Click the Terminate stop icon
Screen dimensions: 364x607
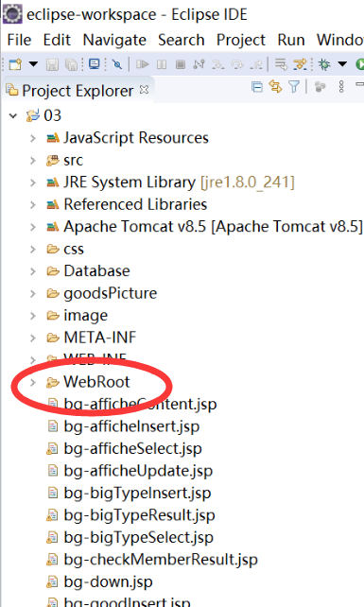tap(180, 64)
